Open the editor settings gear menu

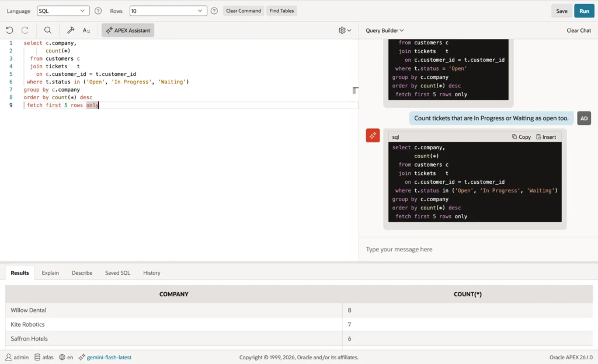(x=345, y=30)
